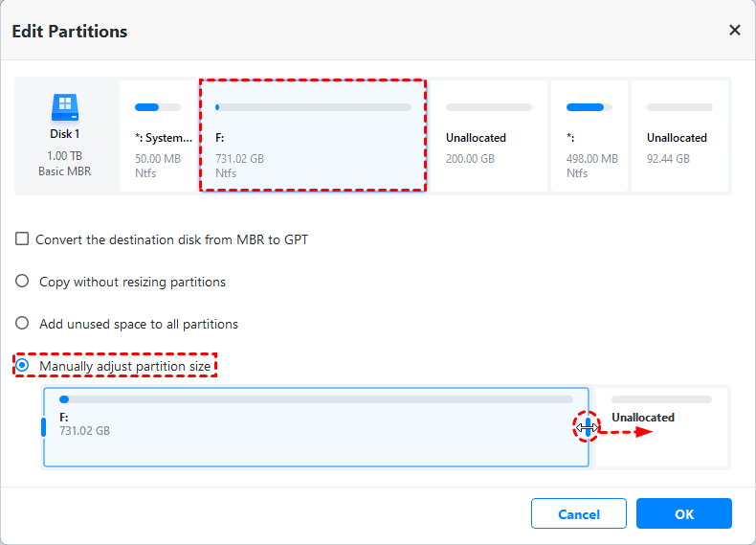Click the Disk 1 drive icon
The width and height of the screenshot is (756, 545).
pyautogui.click(x=64, y=107)
